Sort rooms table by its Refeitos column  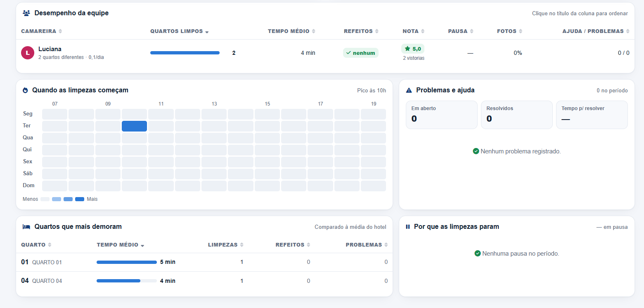(293, 245)
